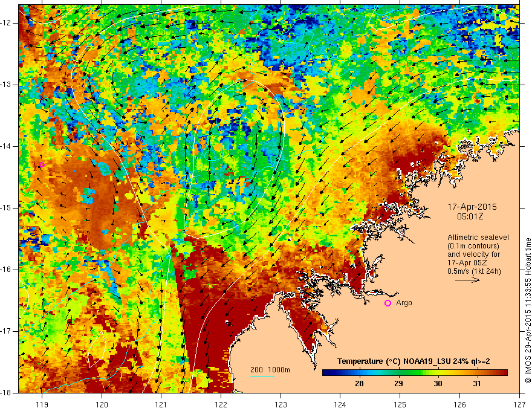Click the '127' longitude axis label

click(x=519, y=404)
